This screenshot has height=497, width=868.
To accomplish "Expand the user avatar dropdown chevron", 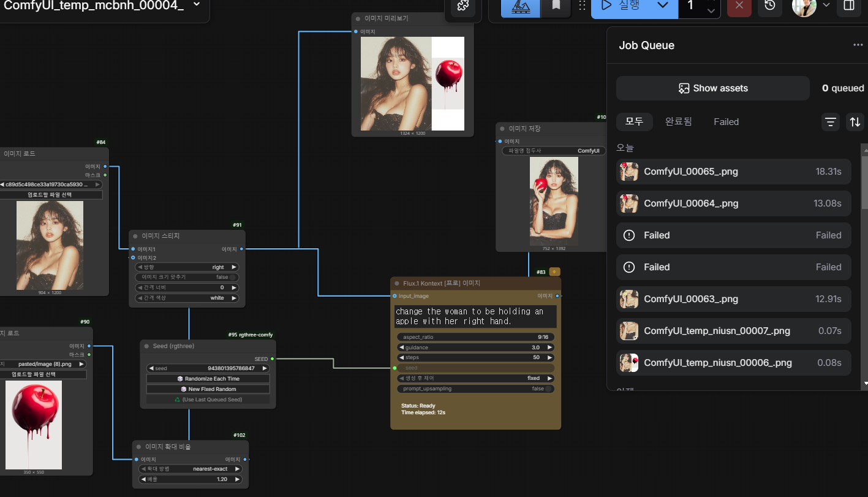I will click(x=826, y=5).
